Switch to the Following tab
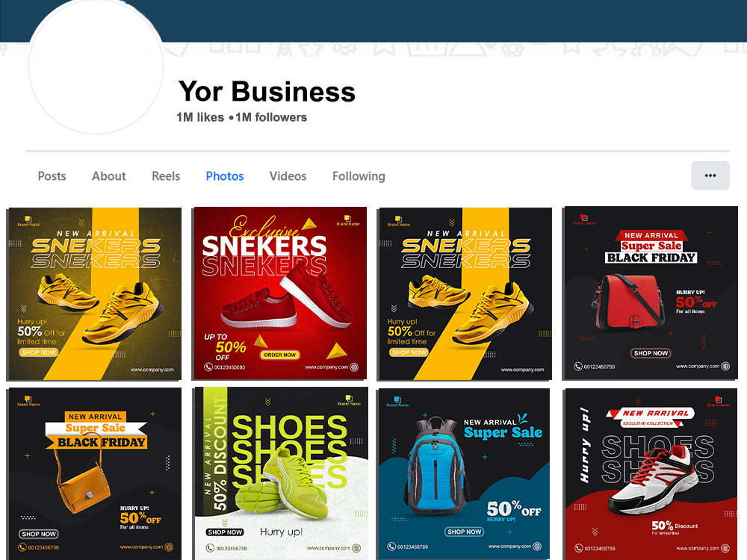Screen dimensions: 747x560 click(x=359, y=176)
